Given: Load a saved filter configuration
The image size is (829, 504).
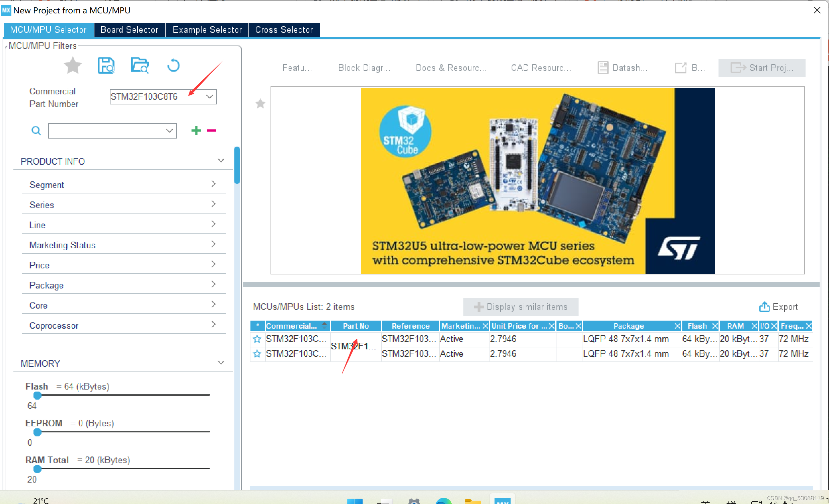Looking at the screenshot, I should coord(140,66).
